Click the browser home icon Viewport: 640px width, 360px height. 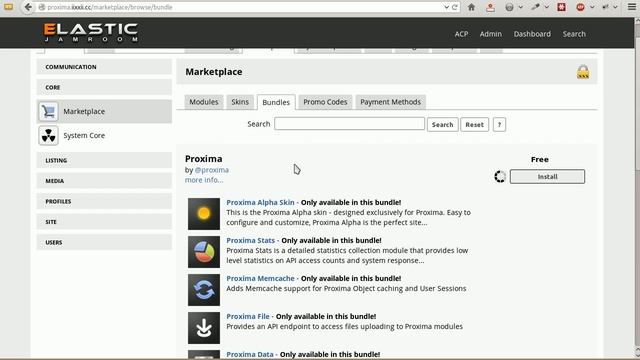471,7
